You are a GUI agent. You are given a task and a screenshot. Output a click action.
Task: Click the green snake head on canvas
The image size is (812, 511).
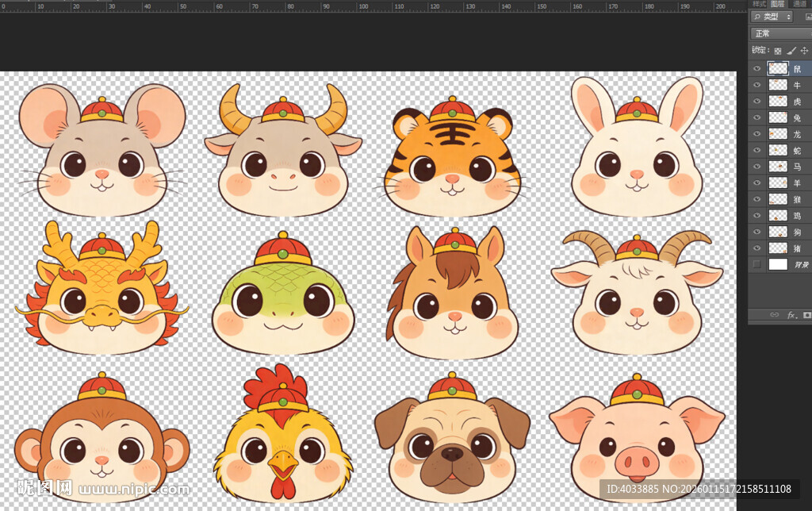click(x=283, y=293)
